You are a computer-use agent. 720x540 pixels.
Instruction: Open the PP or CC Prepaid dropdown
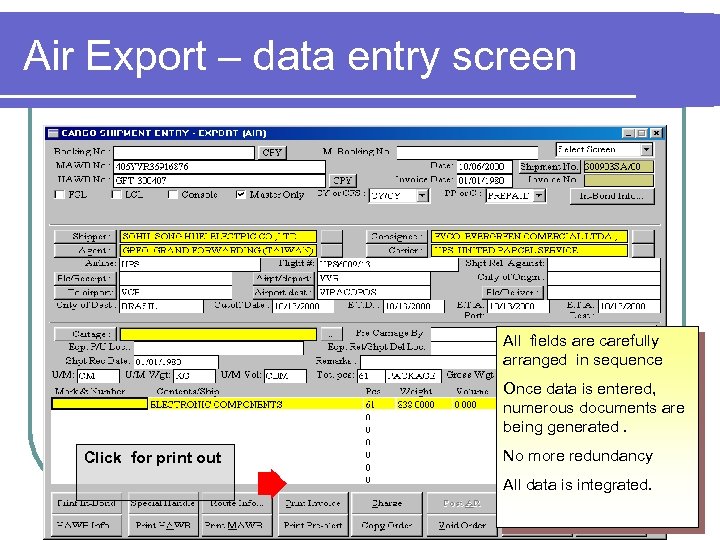[x=540, y=196]
